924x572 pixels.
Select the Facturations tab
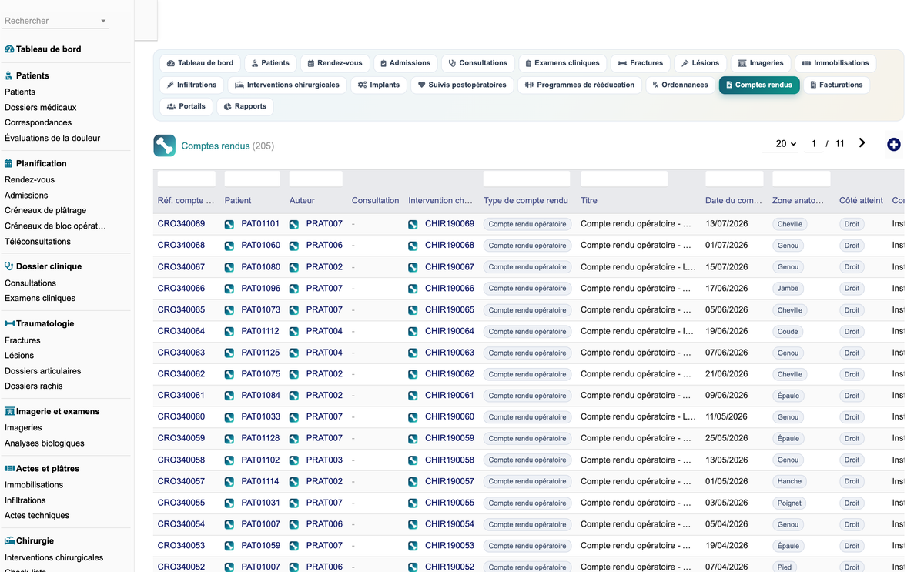pyautogui.click(x=836, y=85)
